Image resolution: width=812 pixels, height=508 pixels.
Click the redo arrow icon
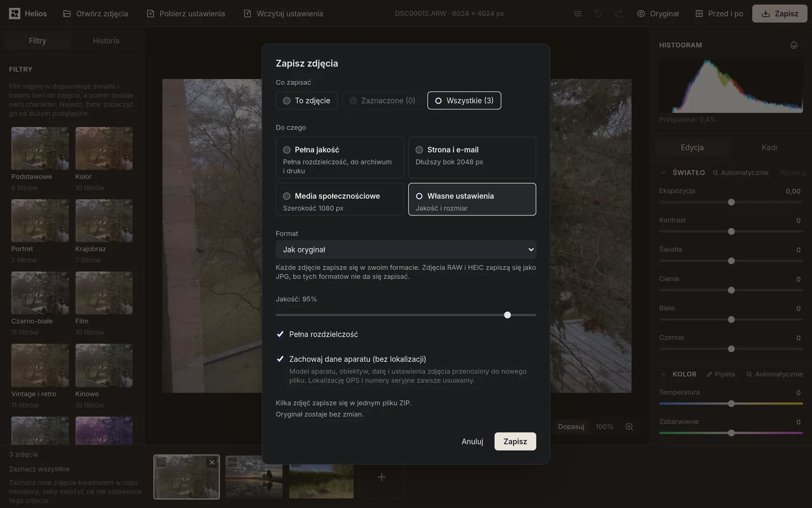pos(619,14)
